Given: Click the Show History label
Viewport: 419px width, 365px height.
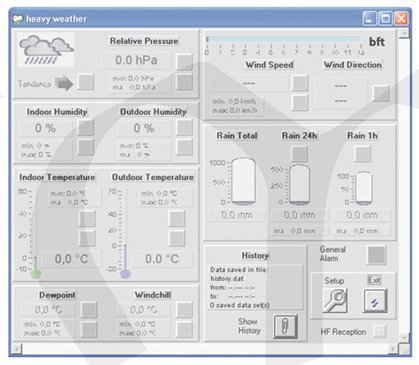Looking at the screenshot, I should [249, 326].
